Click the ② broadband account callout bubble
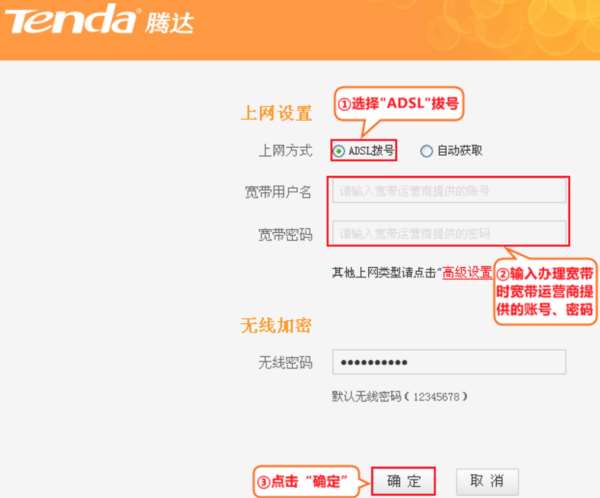Image resolution: width=600 pixels, height=498 pixels. 545,292
